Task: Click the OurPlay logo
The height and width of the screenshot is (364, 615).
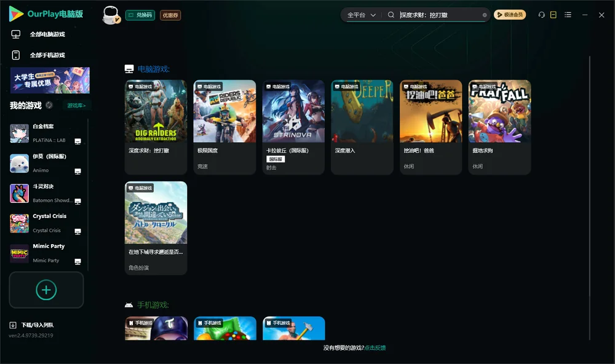Action: pos(46,14)
